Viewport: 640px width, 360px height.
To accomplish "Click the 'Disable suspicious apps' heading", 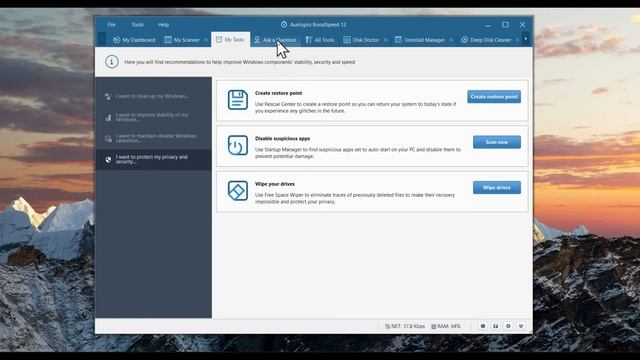I will coord(282,138).
